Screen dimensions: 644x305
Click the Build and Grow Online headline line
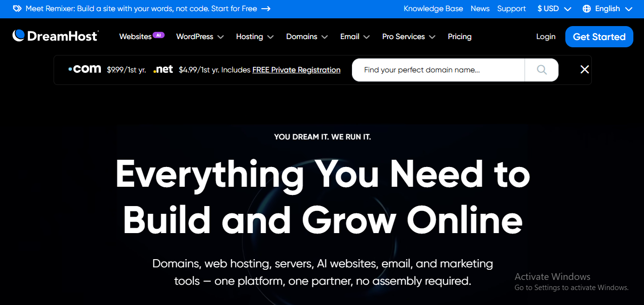tap(322, 220)
